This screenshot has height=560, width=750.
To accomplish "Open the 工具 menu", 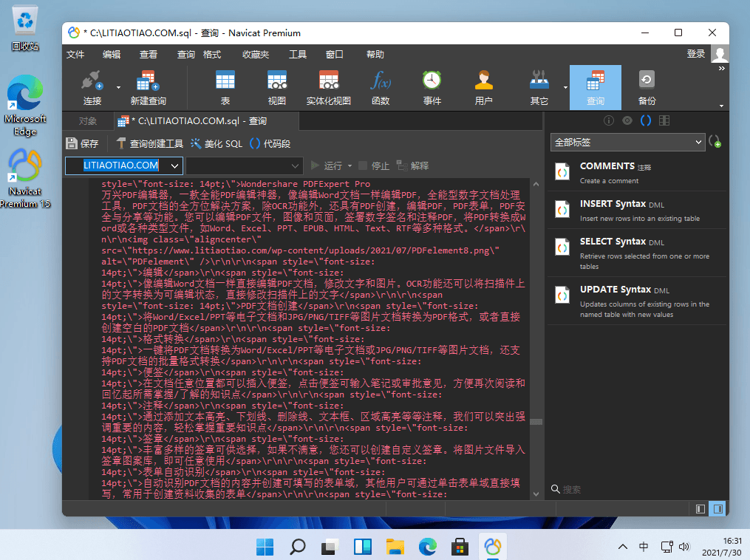I will click(298, 55).
